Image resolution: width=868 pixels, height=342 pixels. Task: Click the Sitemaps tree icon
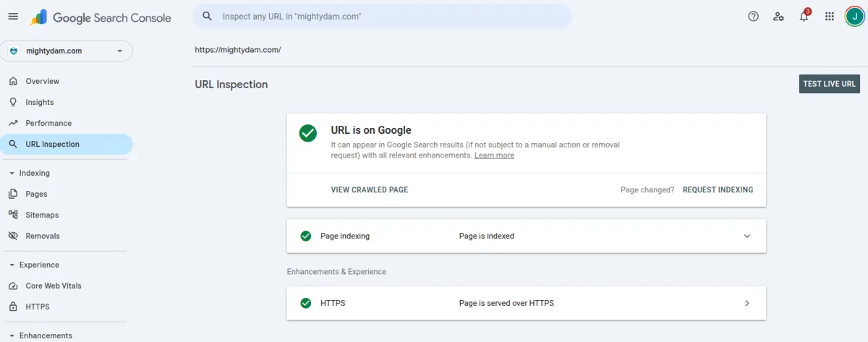[x=13, y=215]
